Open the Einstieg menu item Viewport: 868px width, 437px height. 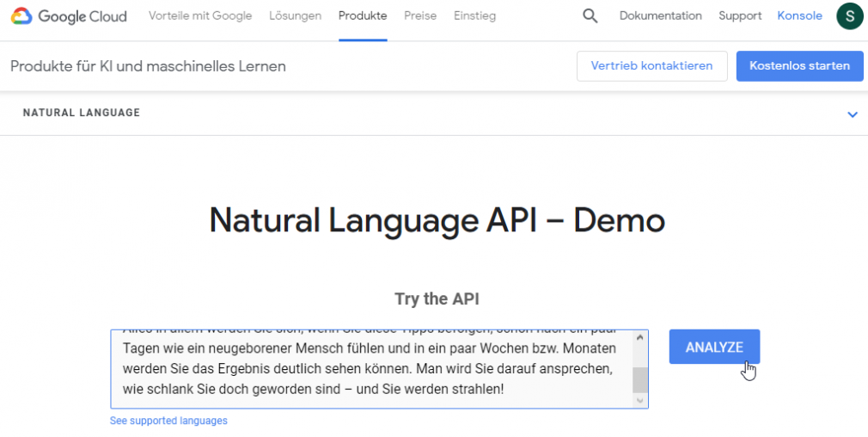point(475,16)
